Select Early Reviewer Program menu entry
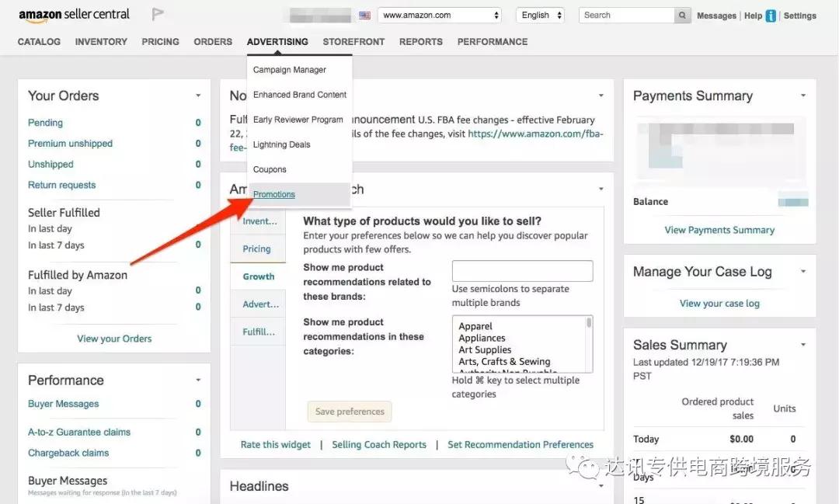This screenshot has width=839, height=504. pyautogui.click(x=299, y=120)
